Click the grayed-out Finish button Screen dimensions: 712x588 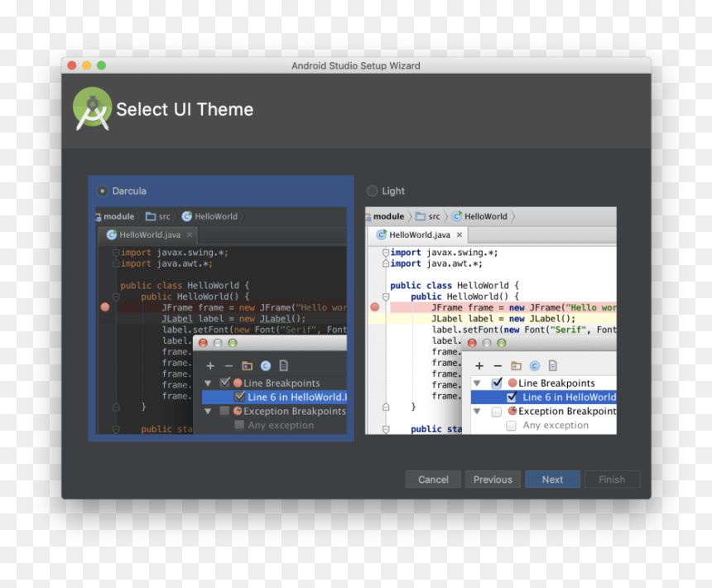click(612, 480)
